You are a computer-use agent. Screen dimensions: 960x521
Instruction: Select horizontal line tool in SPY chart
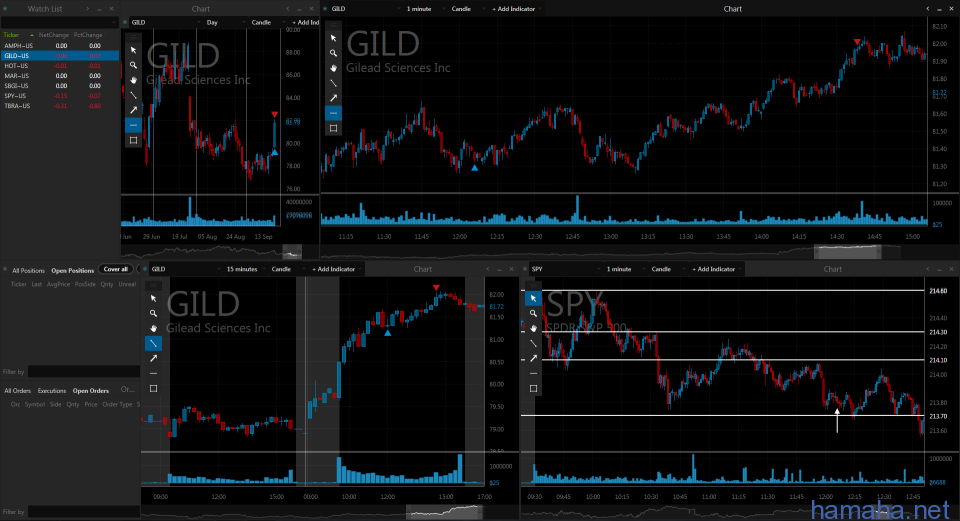tap(533, 373)
